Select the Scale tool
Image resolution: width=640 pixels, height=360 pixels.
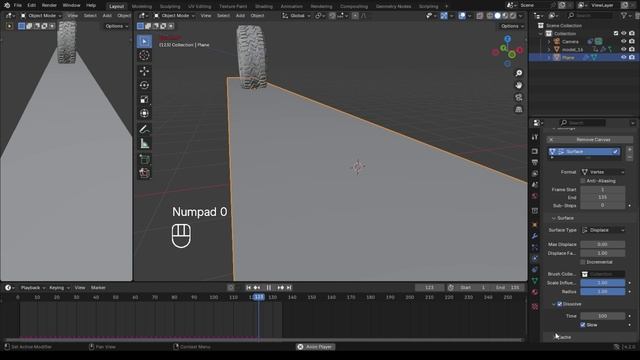coord(144,99)
